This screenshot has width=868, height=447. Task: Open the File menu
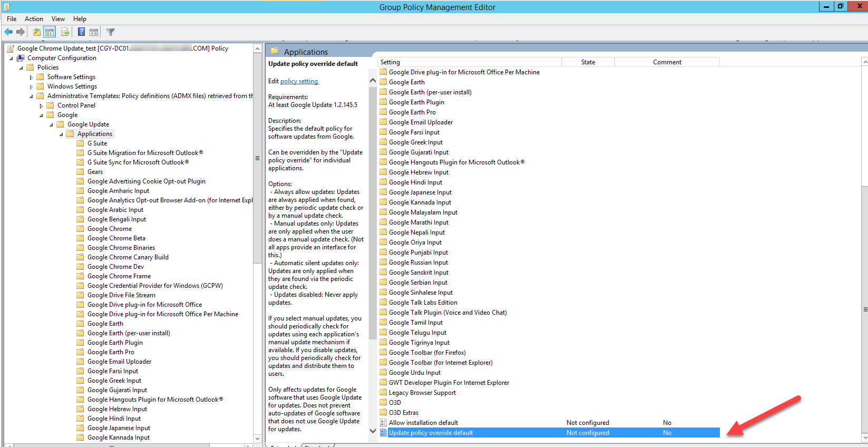point(12,18)
